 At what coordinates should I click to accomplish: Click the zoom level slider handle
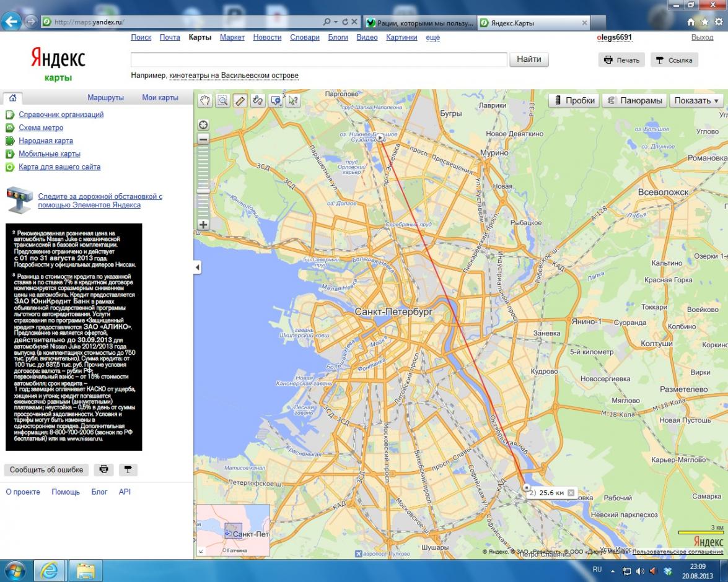tap(203, 190)
